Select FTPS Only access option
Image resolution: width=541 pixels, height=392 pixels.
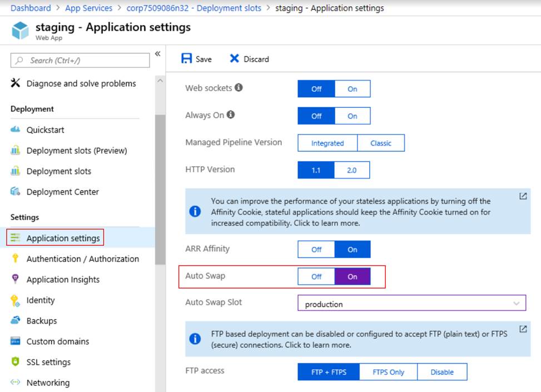click(x=388, y=372)
